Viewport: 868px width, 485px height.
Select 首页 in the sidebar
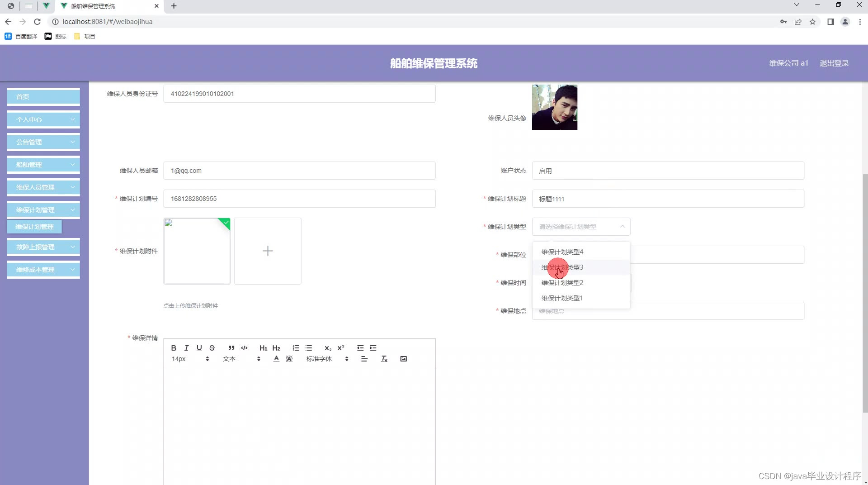[43, 96]
